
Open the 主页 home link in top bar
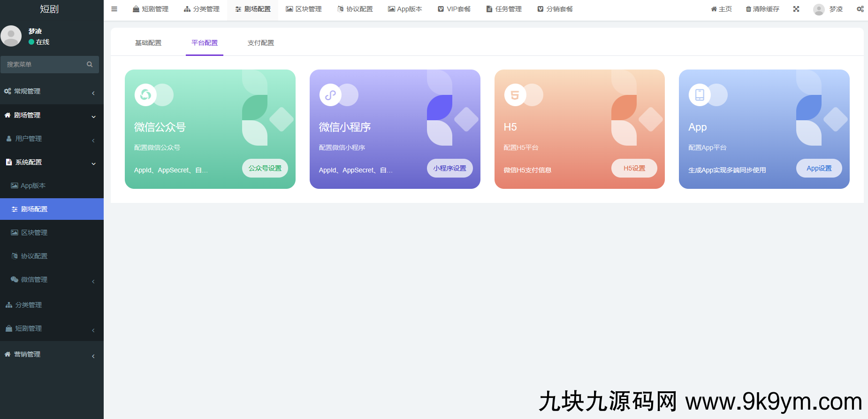(x=722, y=9)
